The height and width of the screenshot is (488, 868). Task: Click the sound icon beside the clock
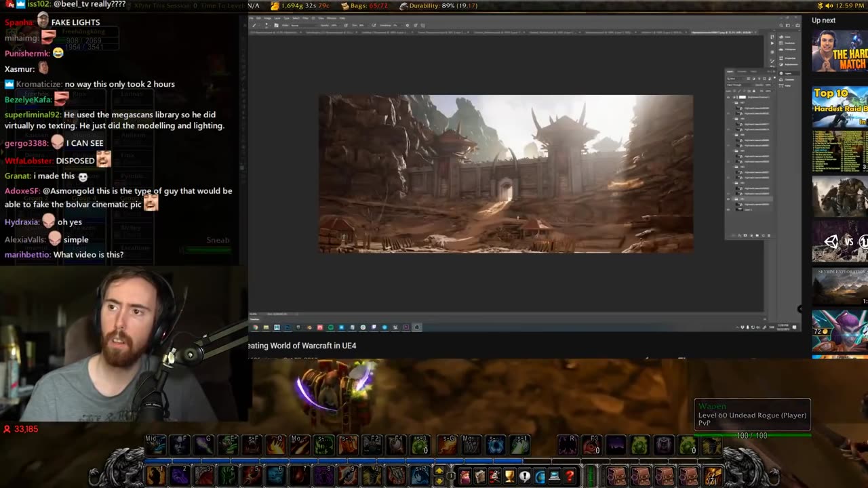[x=829, y=5]
